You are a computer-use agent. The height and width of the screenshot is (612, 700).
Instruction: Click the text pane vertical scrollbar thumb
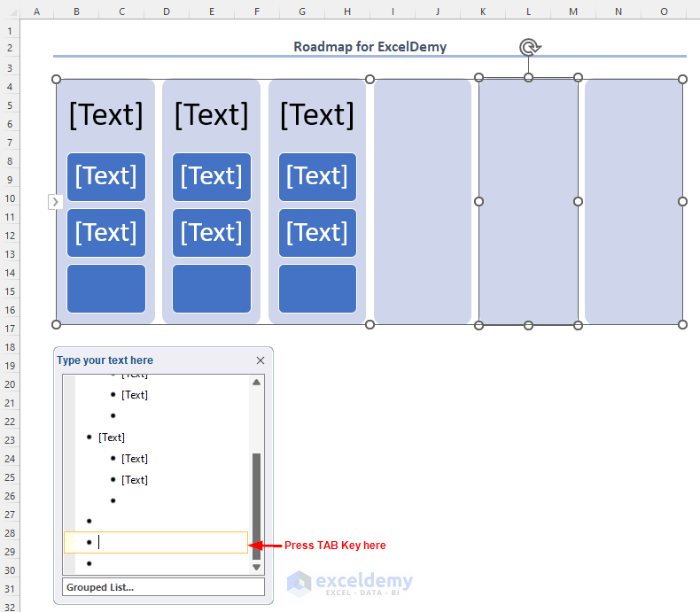256,507
